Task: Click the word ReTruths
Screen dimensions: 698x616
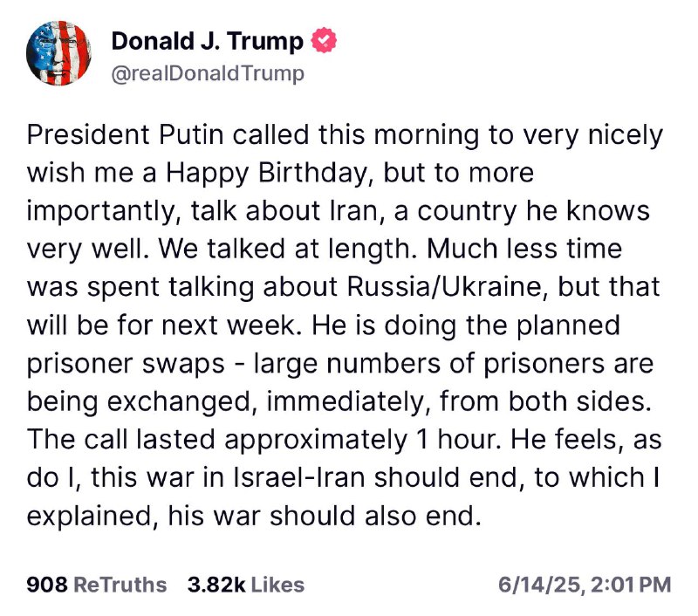Action: 120,585
